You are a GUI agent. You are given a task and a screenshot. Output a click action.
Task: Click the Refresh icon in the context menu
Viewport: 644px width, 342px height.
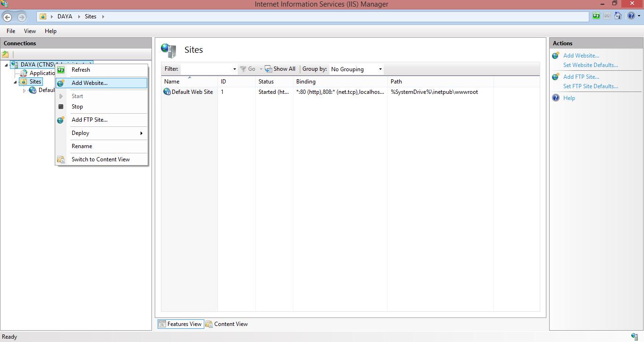(61, 70)
